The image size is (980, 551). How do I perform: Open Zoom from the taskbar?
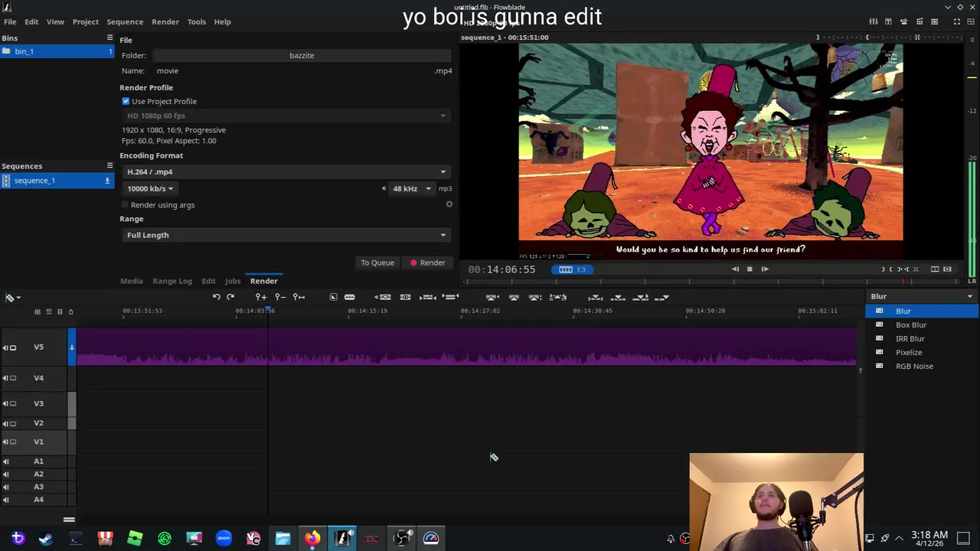(x=224, y=539)
